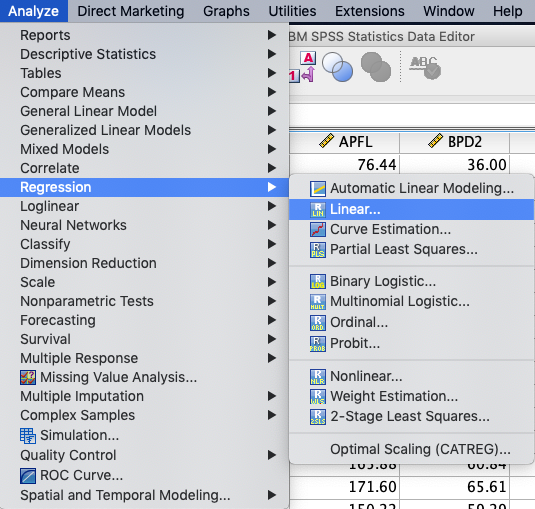This screenshot has height=509, width=535.
Task: Select the cell with value 76.44
Action: (x=345, y=165)
